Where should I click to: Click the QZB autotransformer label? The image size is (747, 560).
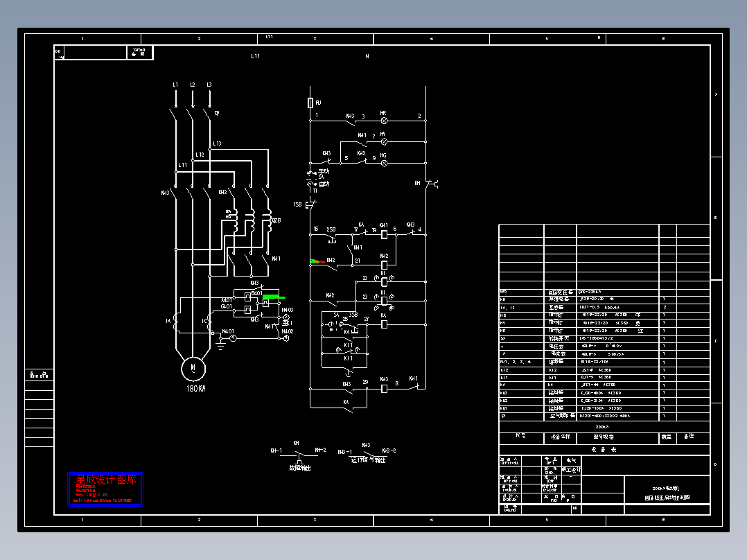coord(276,220)
